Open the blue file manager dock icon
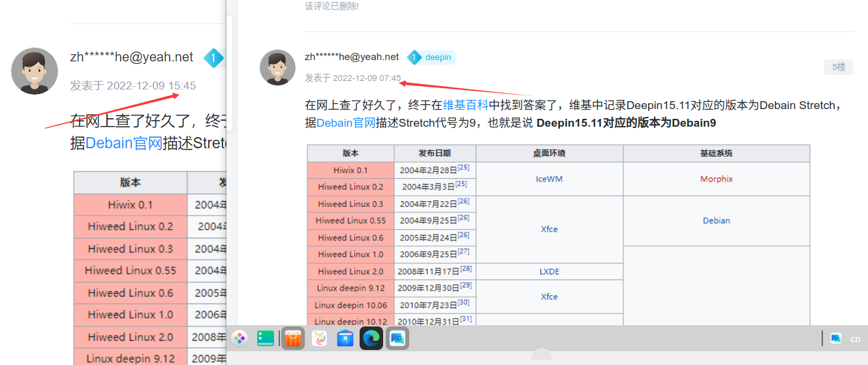868x365 pixels. (345, 338)
